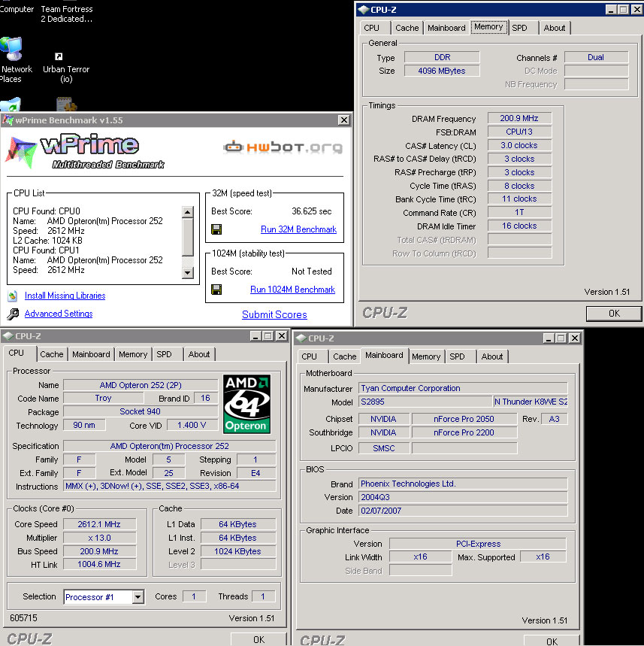644x646 pixels.
Task: Click OK in CPU-Z Mainboard window
Action: point(552,641)
